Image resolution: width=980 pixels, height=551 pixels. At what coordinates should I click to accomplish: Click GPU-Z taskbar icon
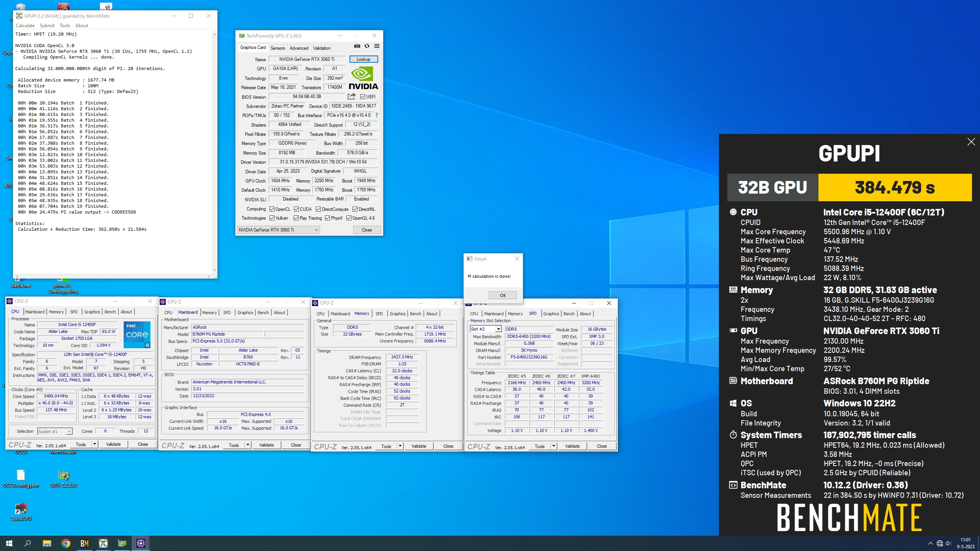(122, 543)
